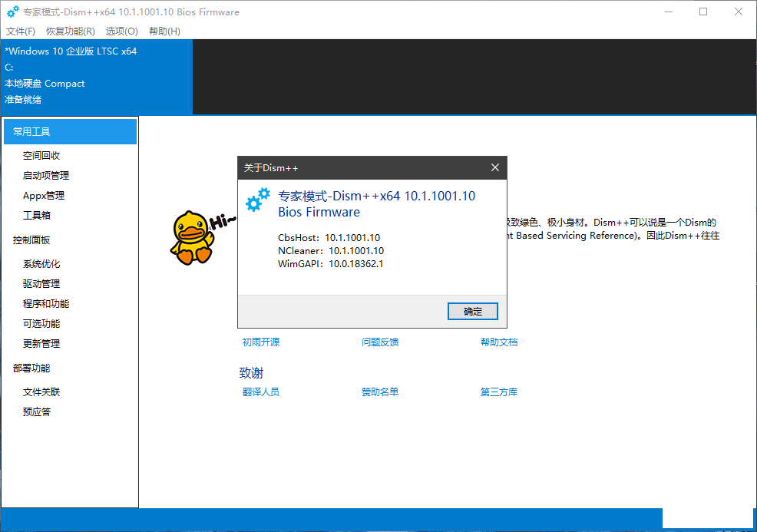Select the 常用工具 section header
Image resolution: width=757 pixels, height=532 pixels.
[x=71, y=132]
